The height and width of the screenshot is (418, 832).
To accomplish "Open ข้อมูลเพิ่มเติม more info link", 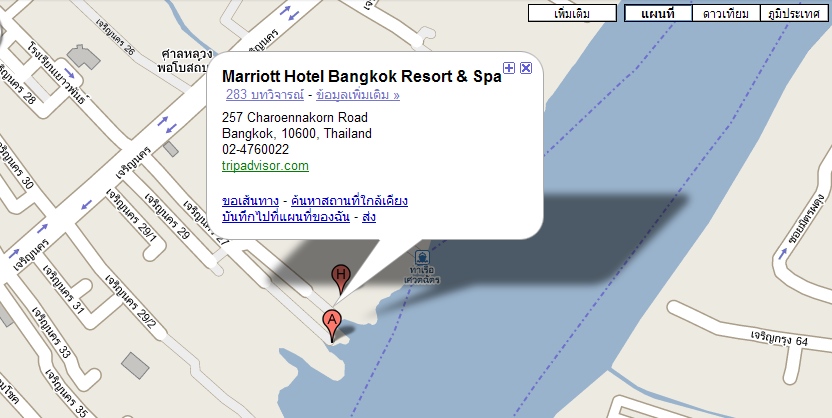I will (358, 95).
